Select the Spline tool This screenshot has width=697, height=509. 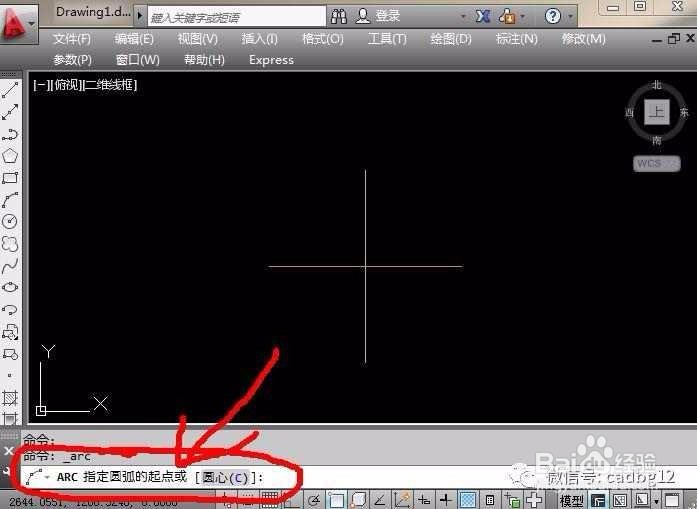pyautogui.click(x=10, y=266)
